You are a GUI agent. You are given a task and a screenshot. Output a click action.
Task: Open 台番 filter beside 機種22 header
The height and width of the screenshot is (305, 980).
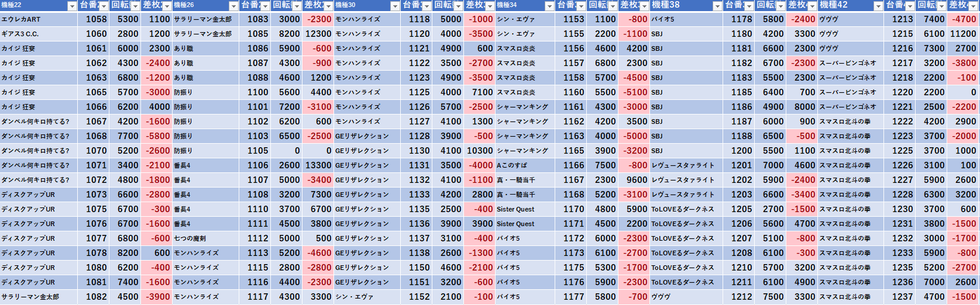click(104, 6)
